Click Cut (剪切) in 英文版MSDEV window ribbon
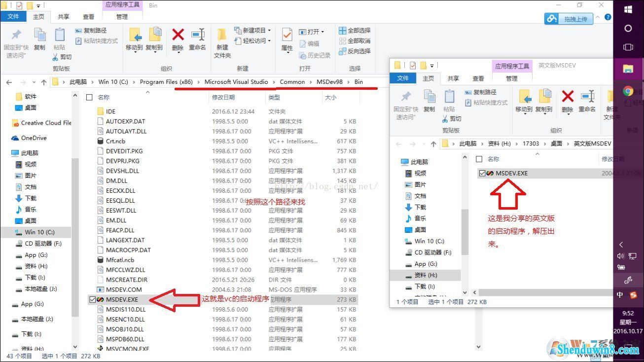 [452, 119]
